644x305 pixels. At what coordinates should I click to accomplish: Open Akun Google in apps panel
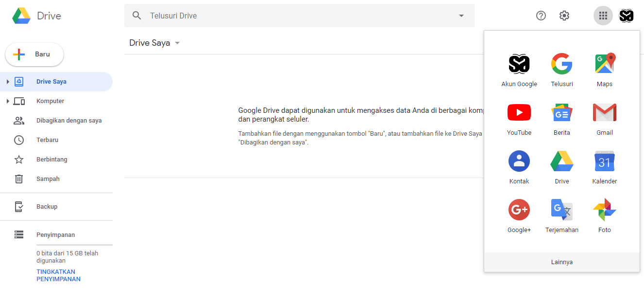coord(519,71)
